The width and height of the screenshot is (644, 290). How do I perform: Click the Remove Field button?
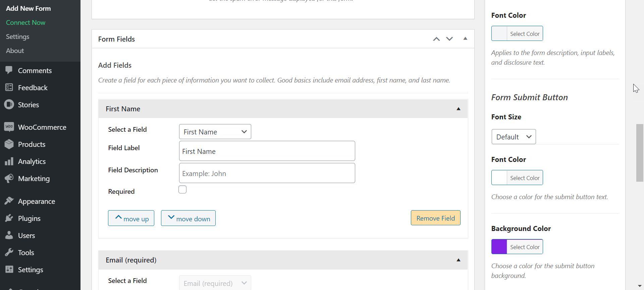pyautogui.click(x=435, y=218)
